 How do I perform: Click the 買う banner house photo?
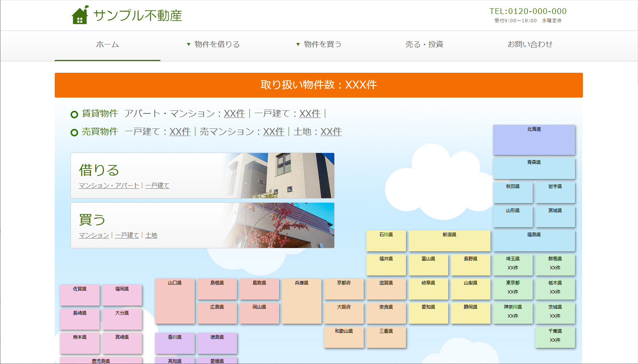click(279, 225)
